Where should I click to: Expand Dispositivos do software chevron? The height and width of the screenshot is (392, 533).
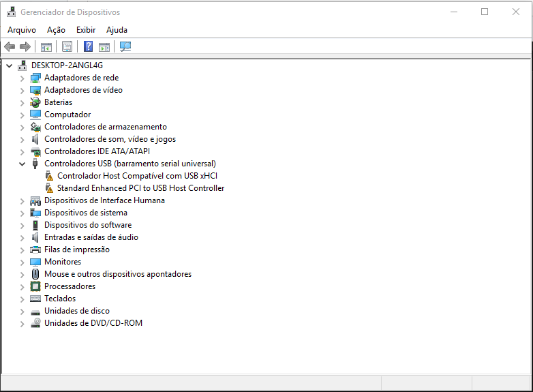[x=22, y=226]
